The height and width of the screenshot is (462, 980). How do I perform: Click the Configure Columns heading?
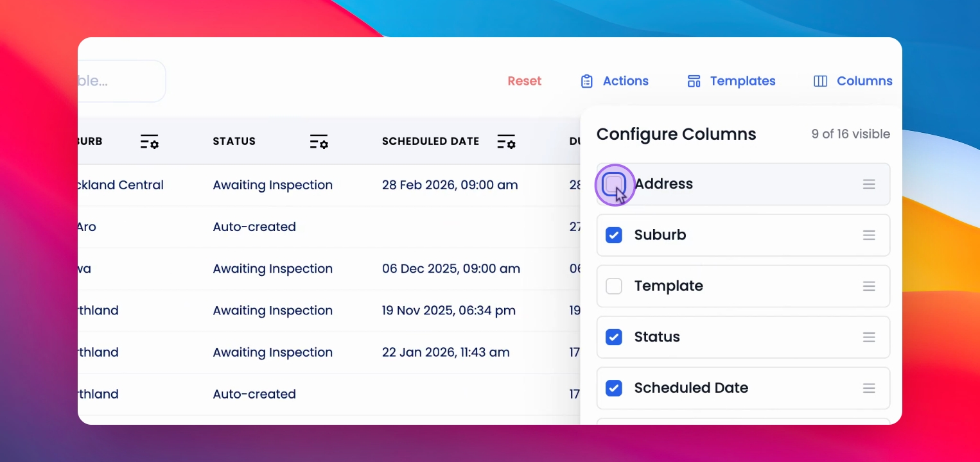click(676, 135)
